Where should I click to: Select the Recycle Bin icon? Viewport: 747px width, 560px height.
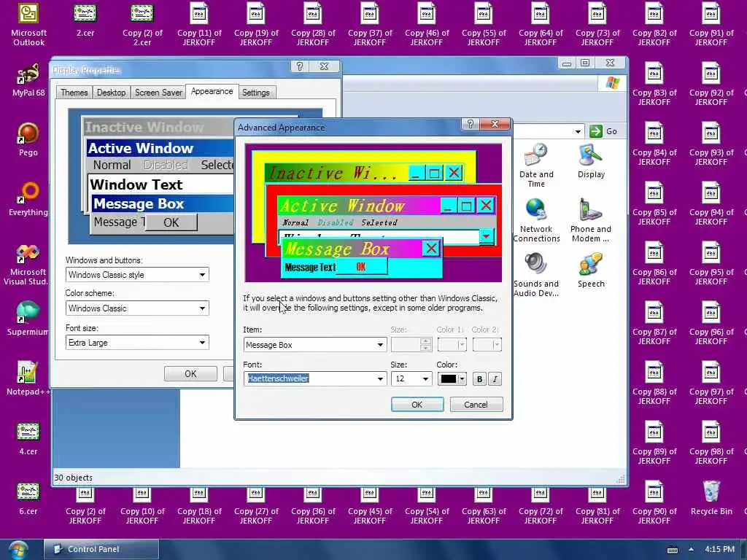(x=711, y=498)
